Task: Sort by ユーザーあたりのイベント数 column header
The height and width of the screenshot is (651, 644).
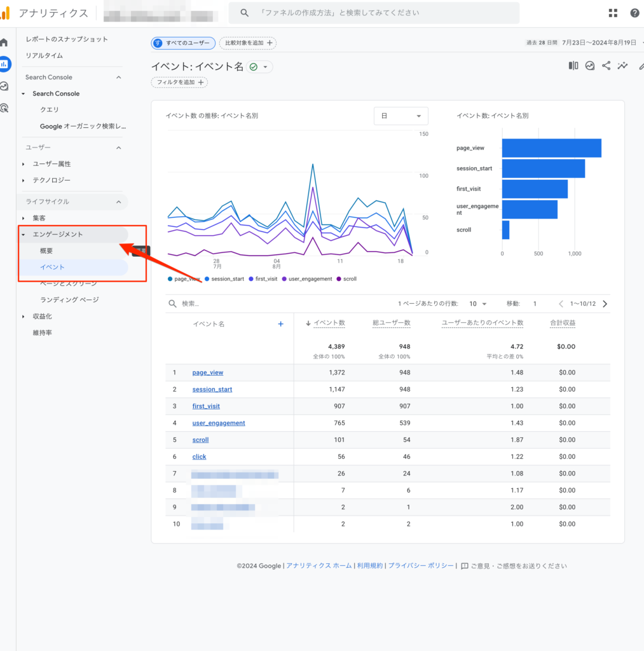Action: 482,323
